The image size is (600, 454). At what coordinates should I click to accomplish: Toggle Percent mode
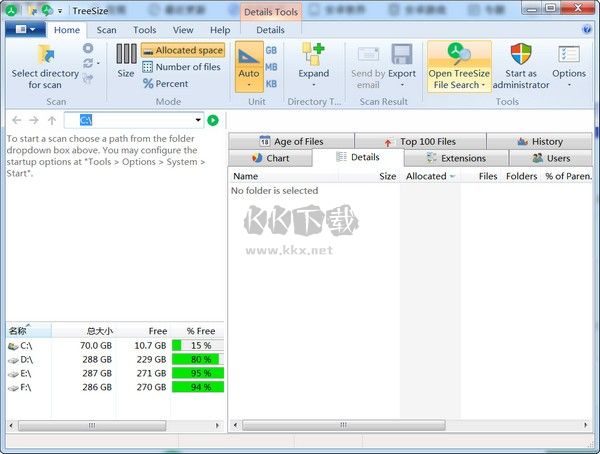click(x=165, y=83)
